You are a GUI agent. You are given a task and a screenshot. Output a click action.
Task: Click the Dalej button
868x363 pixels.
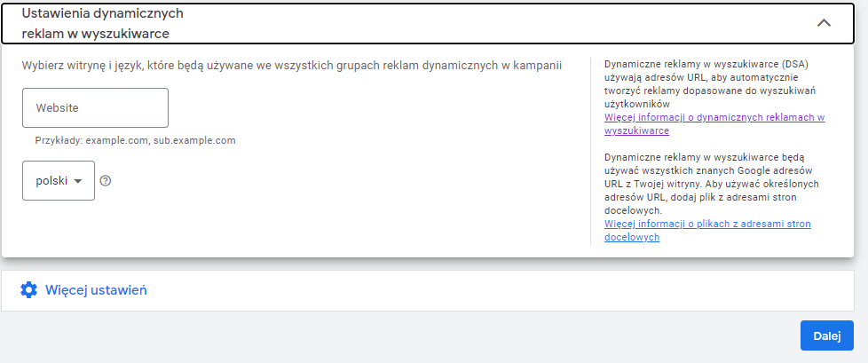[x=827, y=335]
